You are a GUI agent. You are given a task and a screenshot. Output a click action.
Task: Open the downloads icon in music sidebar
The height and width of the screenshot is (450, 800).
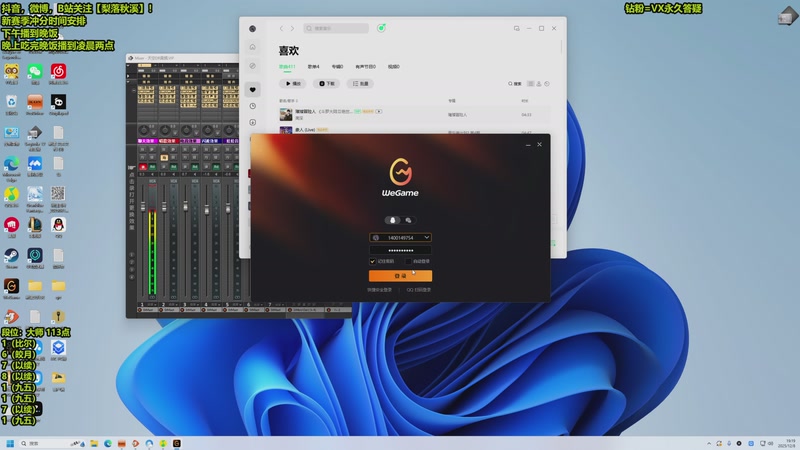(253, 122)
